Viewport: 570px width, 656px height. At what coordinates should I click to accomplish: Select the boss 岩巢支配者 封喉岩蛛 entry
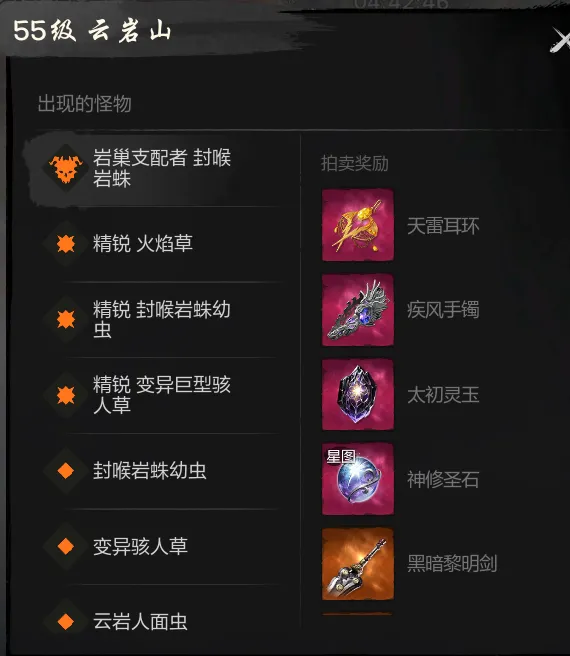[x=155, y=169]
